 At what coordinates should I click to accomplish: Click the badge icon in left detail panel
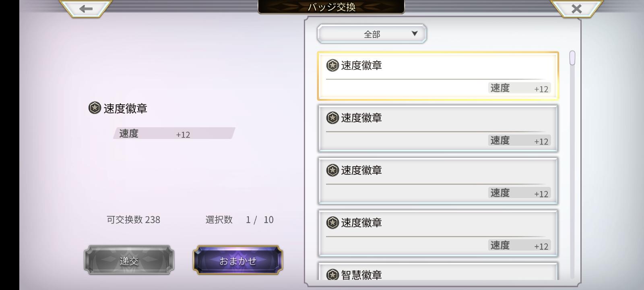point(95,108)
